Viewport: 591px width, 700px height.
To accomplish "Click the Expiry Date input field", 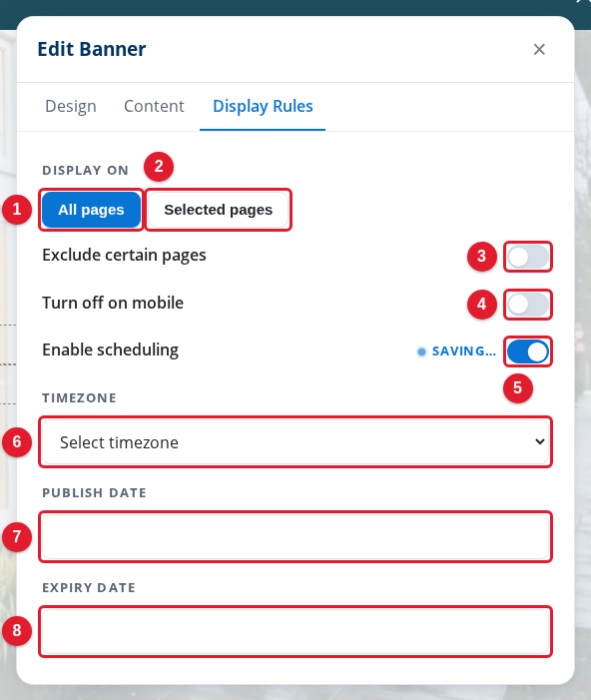I will click(295, 631).
